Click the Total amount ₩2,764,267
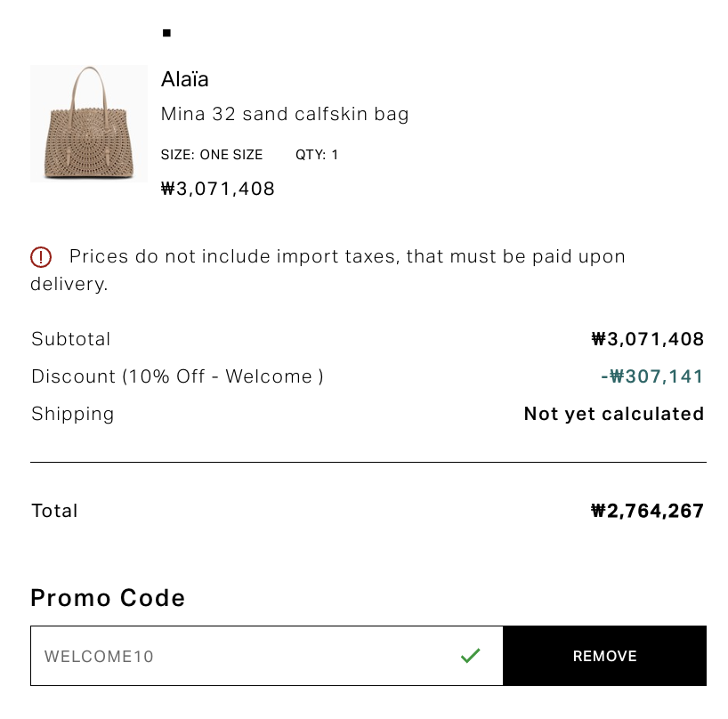728x719 pixels. [x=647, y=511]
